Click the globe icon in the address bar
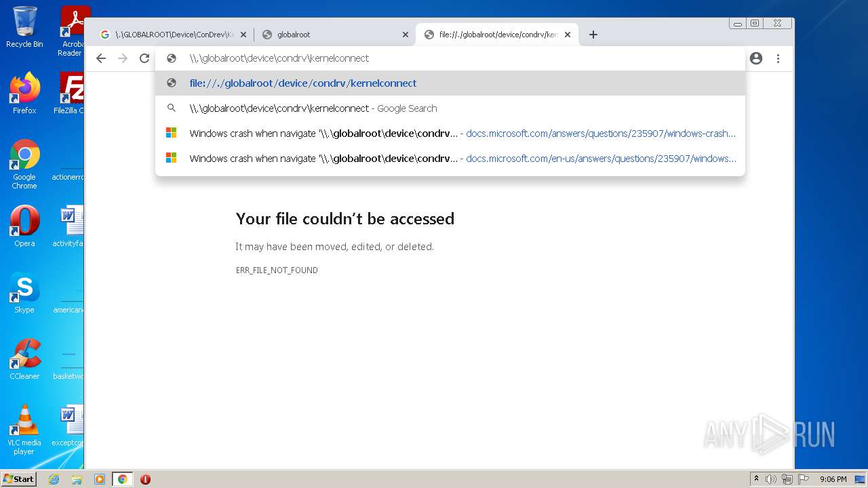This screenshot has height=488, width=868. [172, 58]
